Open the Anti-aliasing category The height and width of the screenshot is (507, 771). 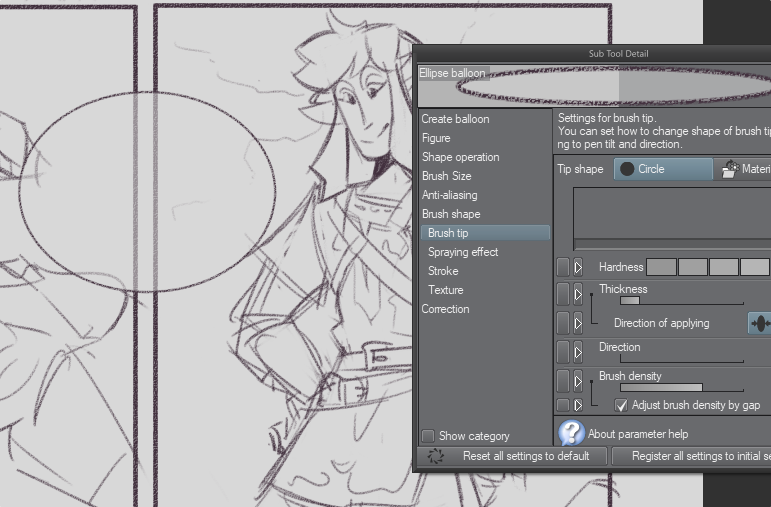point(449,195)
